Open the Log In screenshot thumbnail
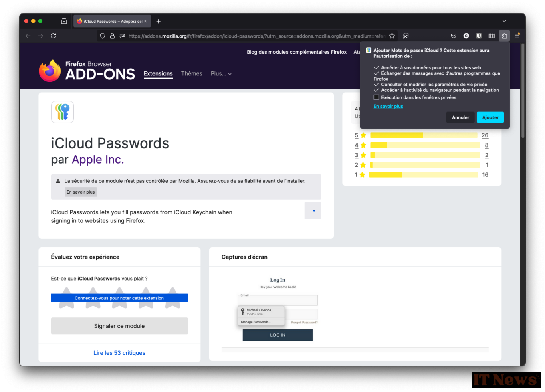 pyautogui.click(x=278, y=309)
